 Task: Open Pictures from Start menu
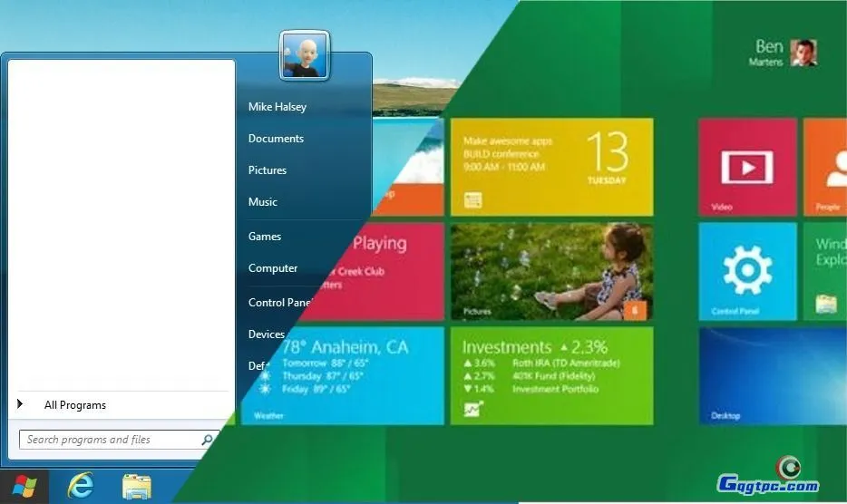[x=268, y=170]
